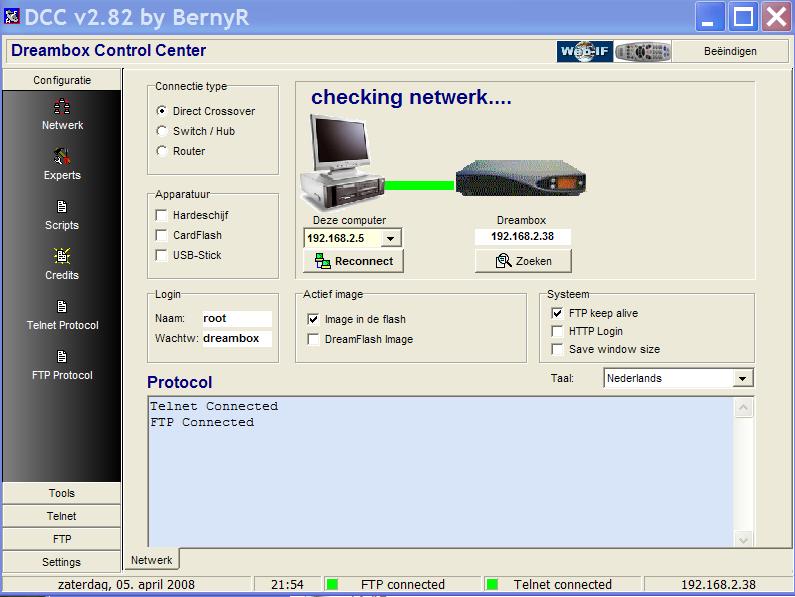Image resolution: width=795 pixels, height=597 pixels.
Task: Open the Telnet sidebar section
Action: tap(62, 516)
